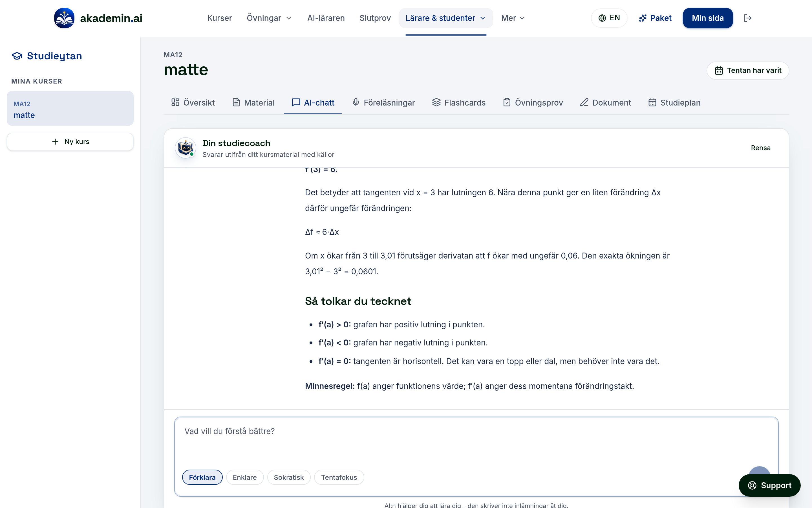Viewport: 812px width, 508px height.
Task: Select the Sokratisk mode chip
Action: click(288, 477)
